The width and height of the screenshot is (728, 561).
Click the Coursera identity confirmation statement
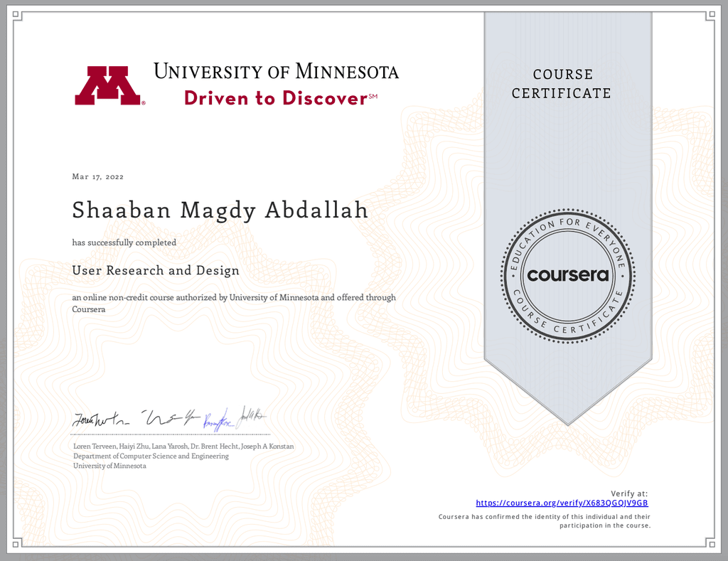pyautogui.click(x=545, y=521)
